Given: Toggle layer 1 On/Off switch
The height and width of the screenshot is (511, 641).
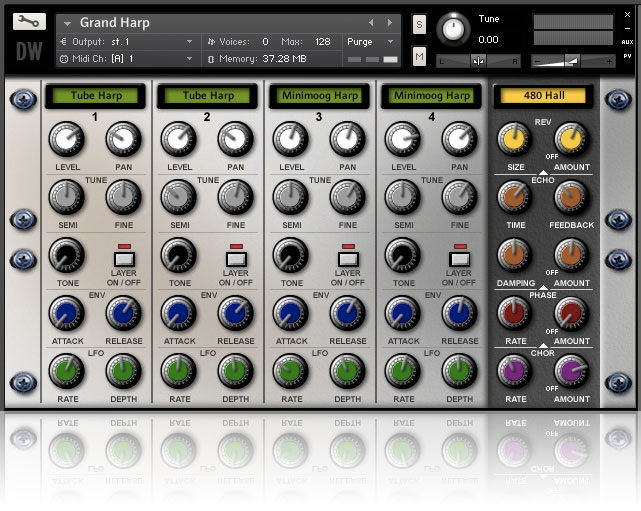Looking at the screenshot, I should tap(124, 258).
